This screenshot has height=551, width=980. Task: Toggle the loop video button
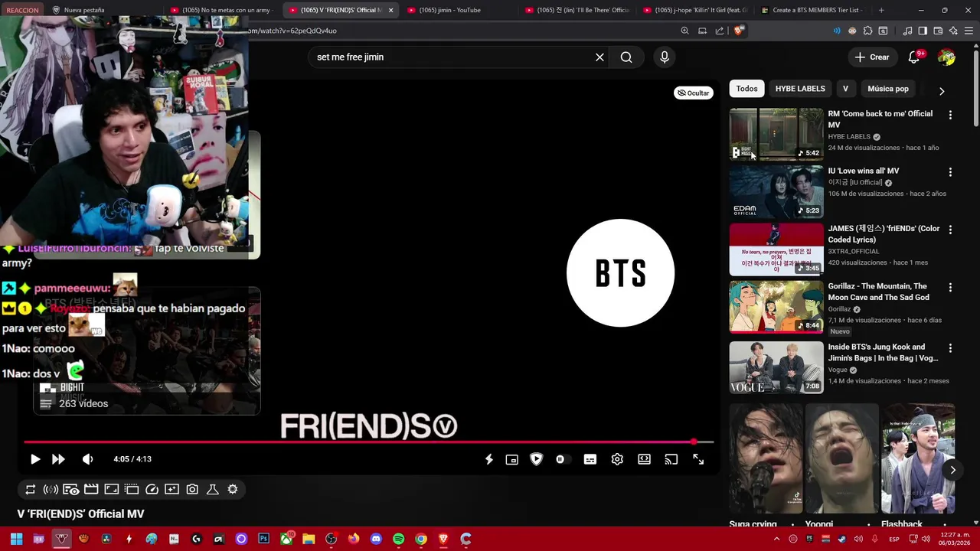coord(31,489)
